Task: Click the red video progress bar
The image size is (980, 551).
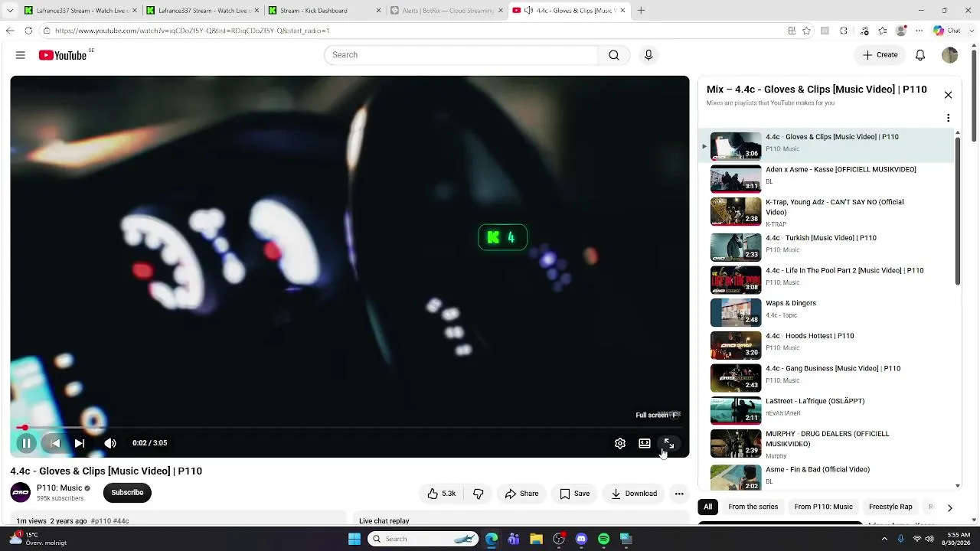Action: point(349,428)
